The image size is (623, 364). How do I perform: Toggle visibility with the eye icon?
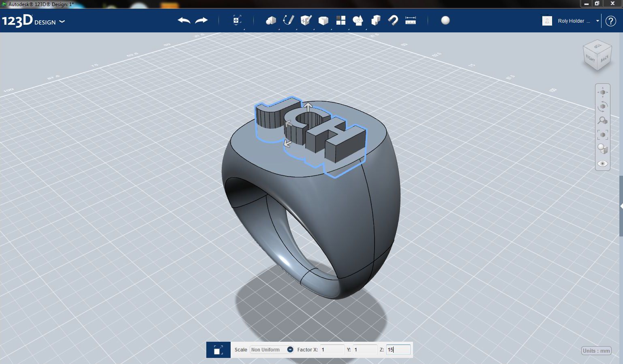602,164
